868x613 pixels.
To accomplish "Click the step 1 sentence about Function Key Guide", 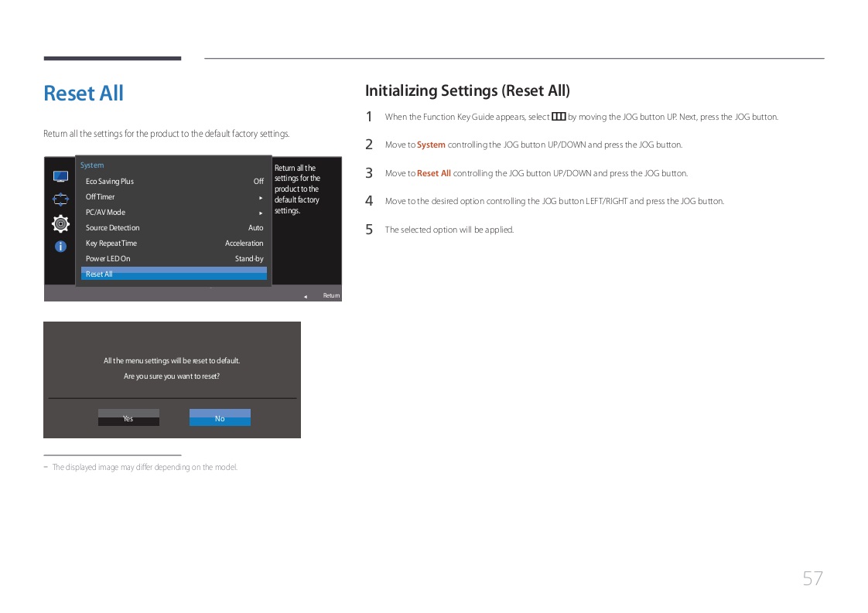I will click(x=582, y=117).
